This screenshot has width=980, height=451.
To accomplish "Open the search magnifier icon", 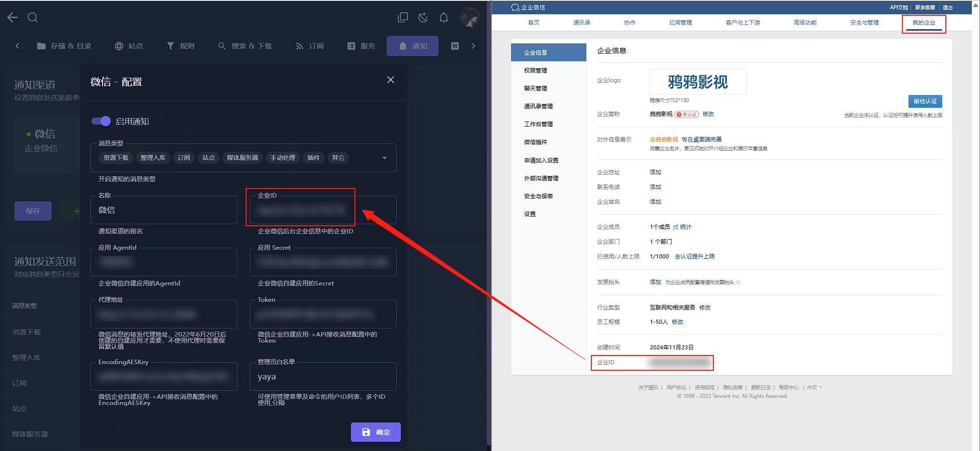I will coord(33,17).
